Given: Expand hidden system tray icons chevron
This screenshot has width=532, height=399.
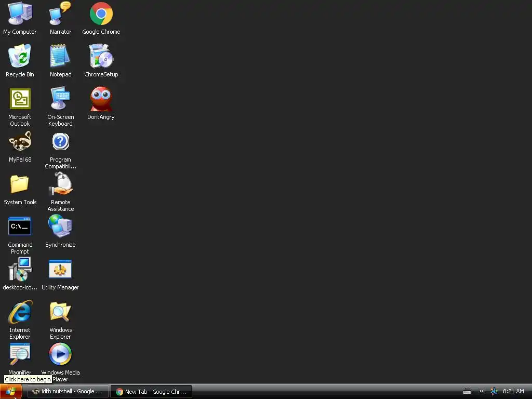Looking at the screenshot, I should click(482, 391).
